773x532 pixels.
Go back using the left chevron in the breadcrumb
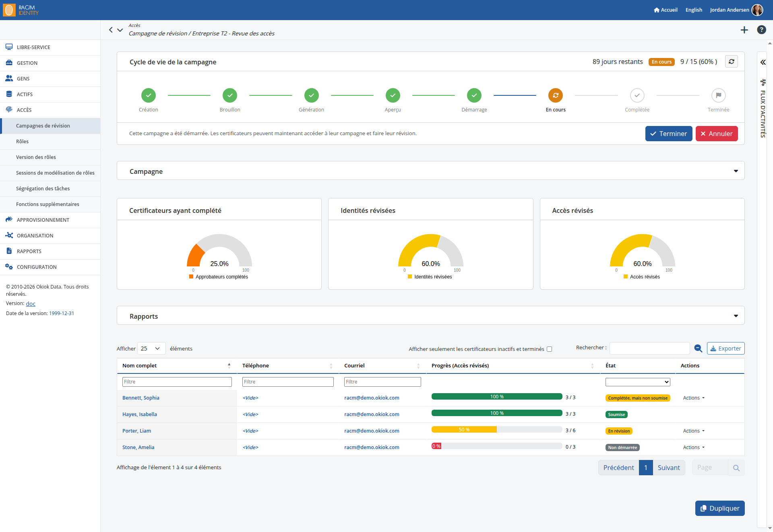point(111,30)
